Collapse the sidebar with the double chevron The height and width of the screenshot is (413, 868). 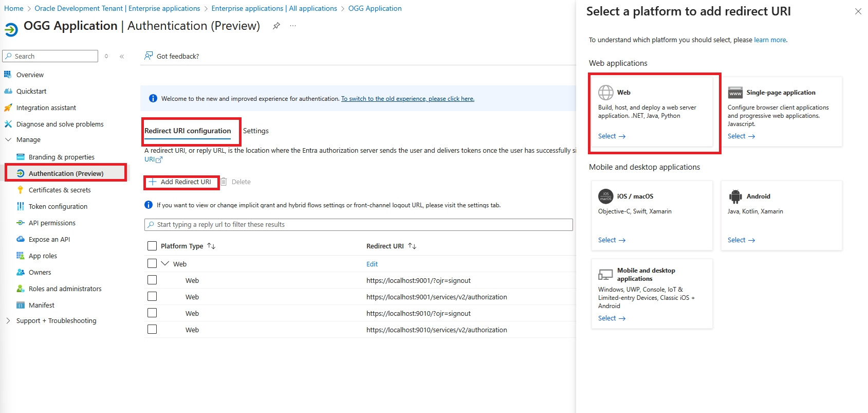(x=122, y=57)
